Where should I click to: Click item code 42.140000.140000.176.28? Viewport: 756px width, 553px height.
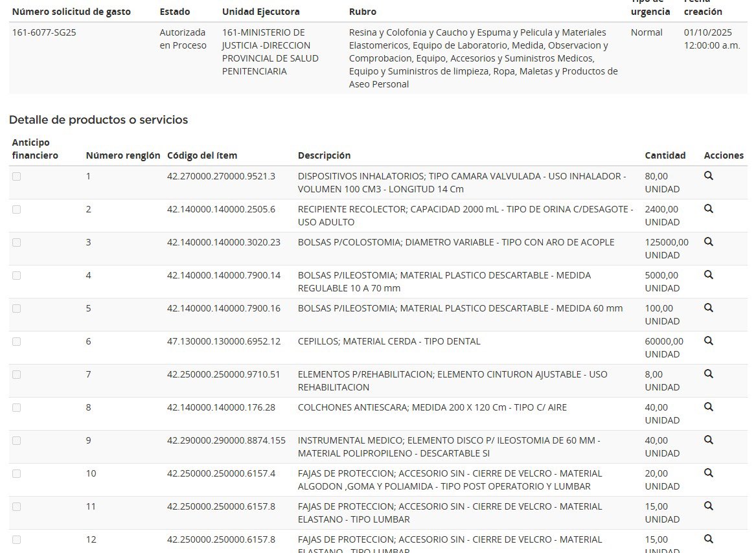[x=221, y=407]
